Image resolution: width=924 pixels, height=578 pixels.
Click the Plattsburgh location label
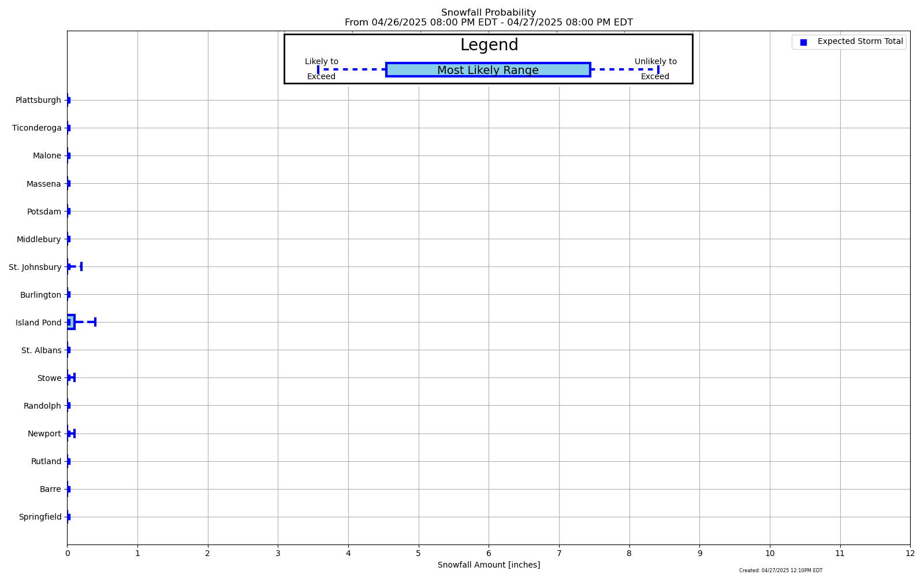tap(38, 101)
